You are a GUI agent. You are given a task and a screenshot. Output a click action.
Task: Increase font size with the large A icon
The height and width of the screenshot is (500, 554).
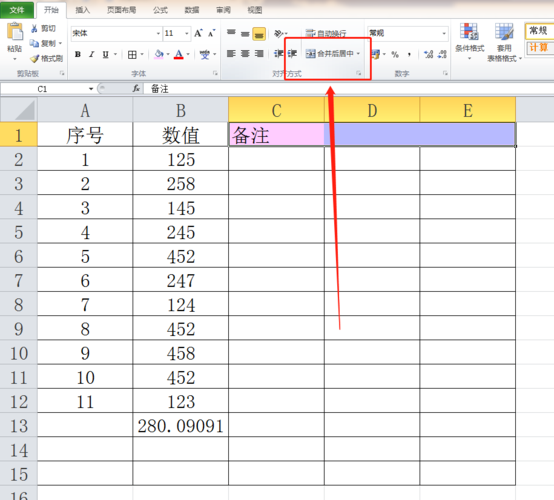point(198,33)
